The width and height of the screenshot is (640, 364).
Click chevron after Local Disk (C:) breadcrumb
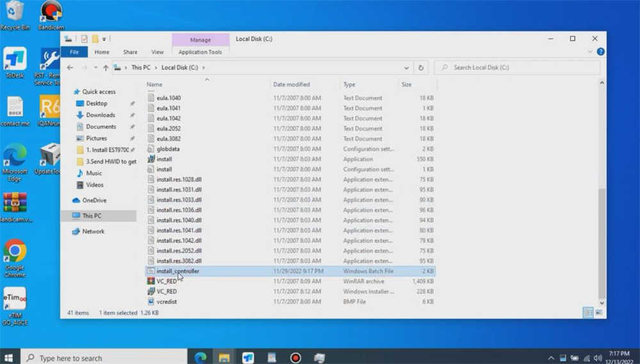204,68
